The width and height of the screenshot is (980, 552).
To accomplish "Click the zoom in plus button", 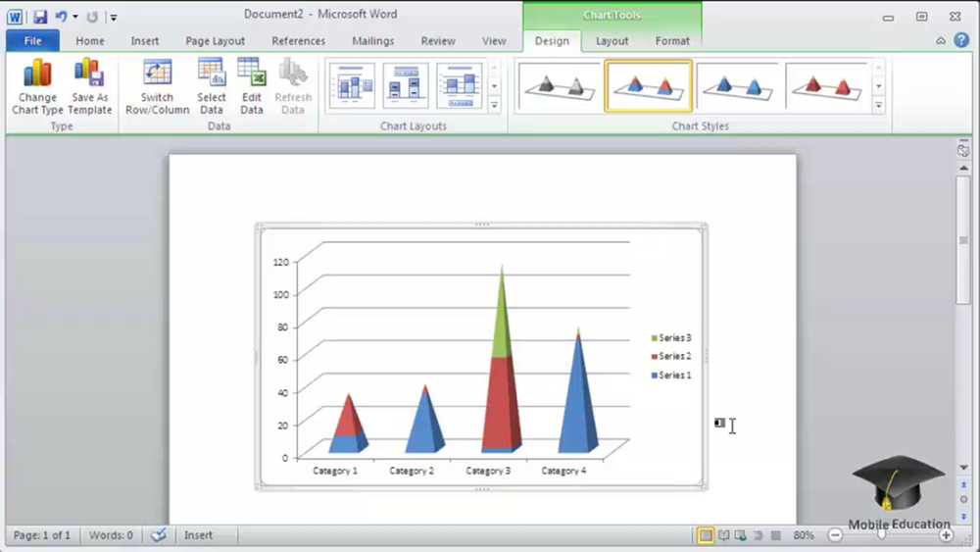I will point(946,535).
